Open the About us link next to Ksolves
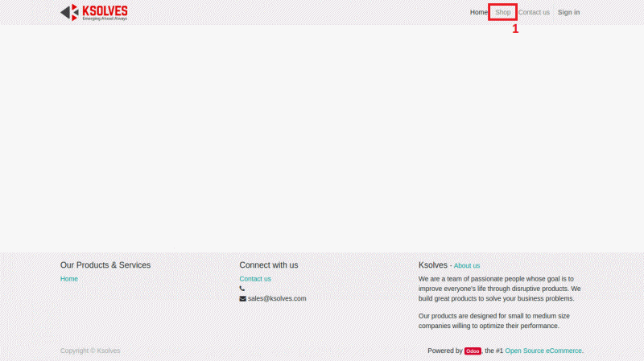This screenshot has height=361, width=644. tap(467, 265)
